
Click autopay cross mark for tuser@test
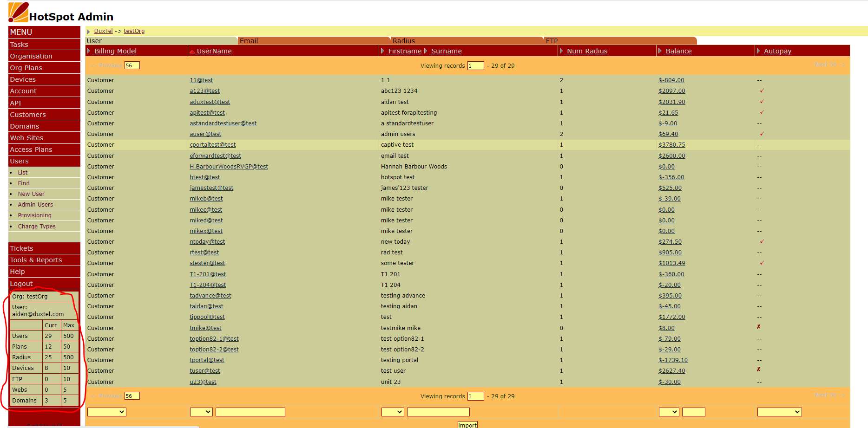(758, 370)
